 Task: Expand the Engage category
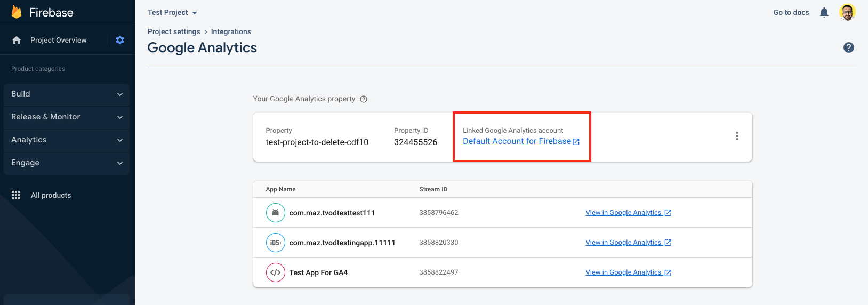(x=67, y=163)
